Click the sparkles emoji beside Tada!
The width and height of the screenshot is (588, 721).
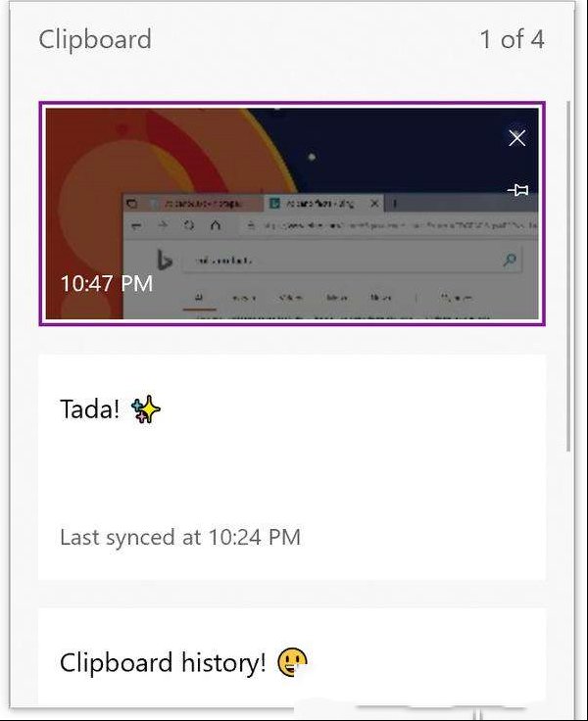click(x=146, y=410)
